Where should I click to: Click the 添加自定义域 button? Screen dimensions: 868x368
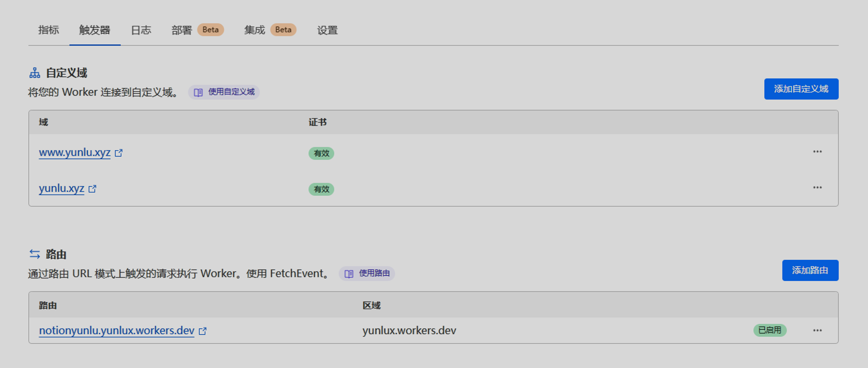pos(801,89)
